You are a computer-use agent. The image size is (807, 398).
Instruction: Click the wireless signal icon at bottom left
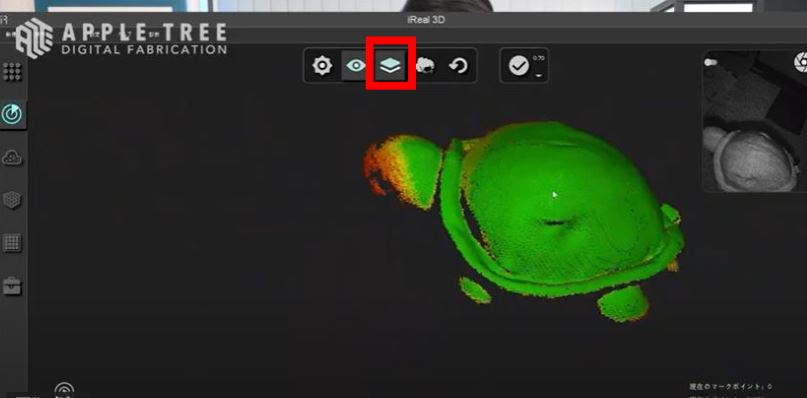(64, 390)
